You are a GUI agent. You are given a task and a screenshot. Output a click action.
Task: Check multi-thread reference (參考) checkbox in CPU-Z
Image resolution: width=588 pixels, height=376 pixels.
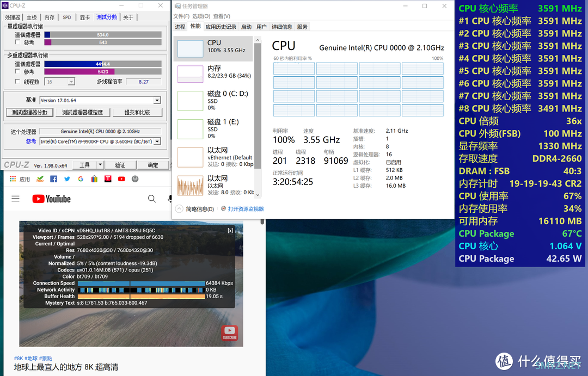pyautogui.click(x=17, y=71)
